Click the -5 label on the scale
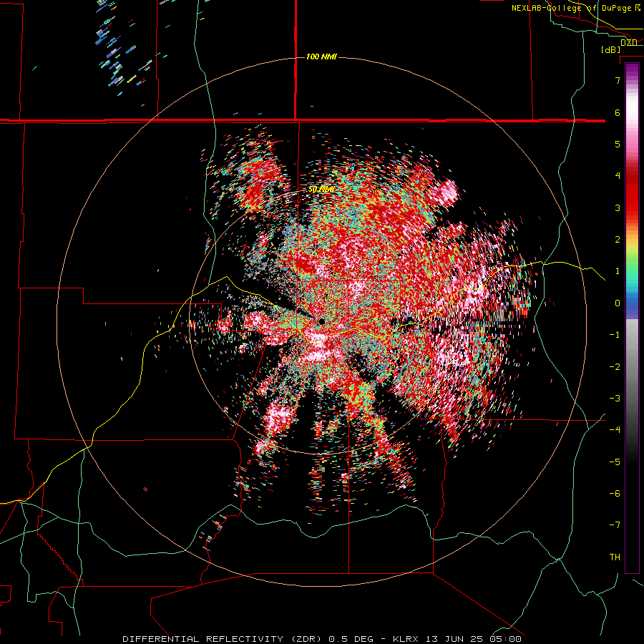 coord(615,462)
